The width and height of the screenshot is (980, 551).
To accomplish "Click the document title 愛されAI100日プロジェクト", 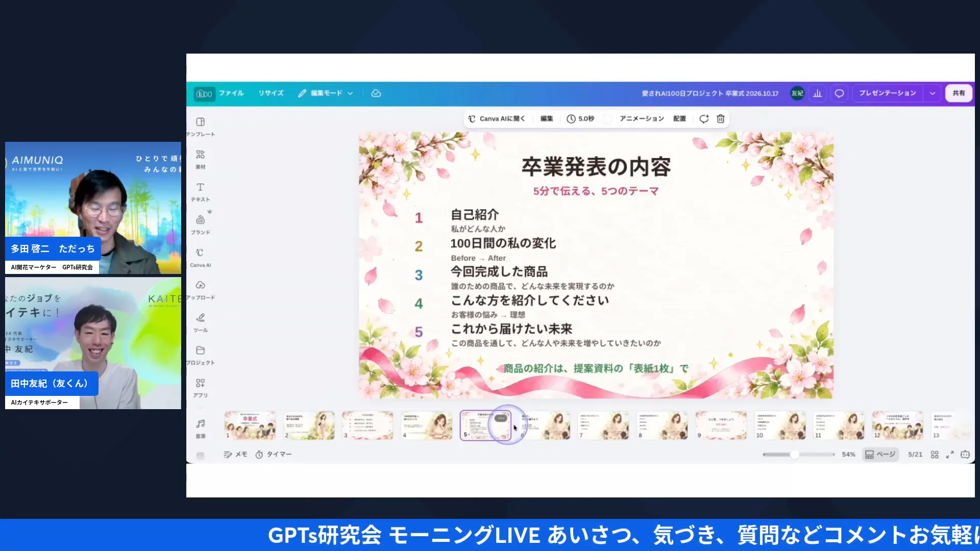I will [x=710, y=93].
